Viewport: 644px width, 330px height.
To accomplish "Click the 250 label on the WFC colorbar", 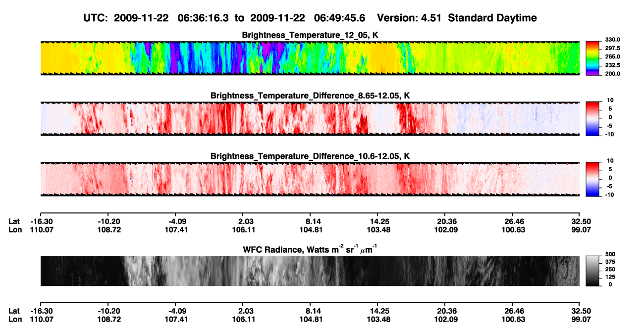I will [x=609, y=270].
